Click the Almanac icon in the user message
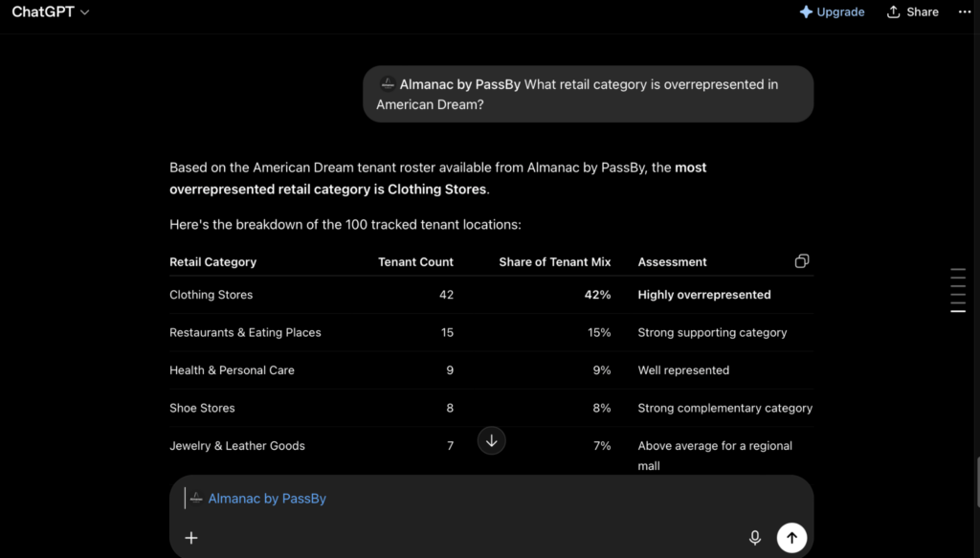980x558 pixels. pyautogui.click(x=388, y=83)
